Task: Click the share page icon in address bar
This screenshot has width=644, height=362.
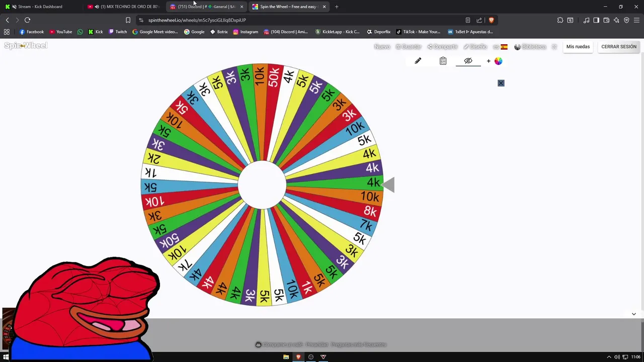Action: coord(479,20)
